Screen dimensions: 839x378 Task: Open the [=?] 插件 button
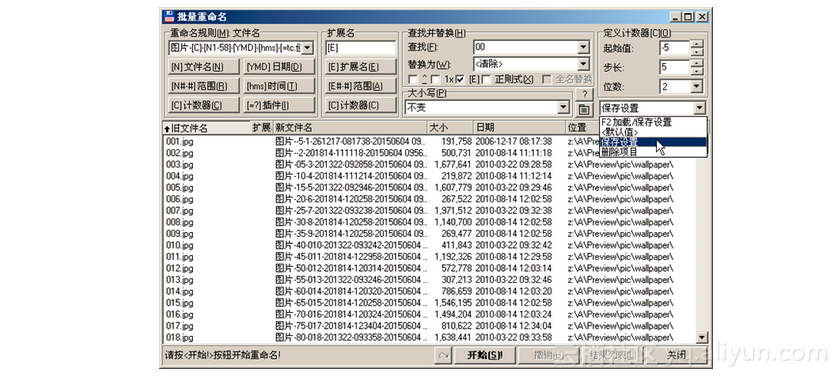point(279,105)
